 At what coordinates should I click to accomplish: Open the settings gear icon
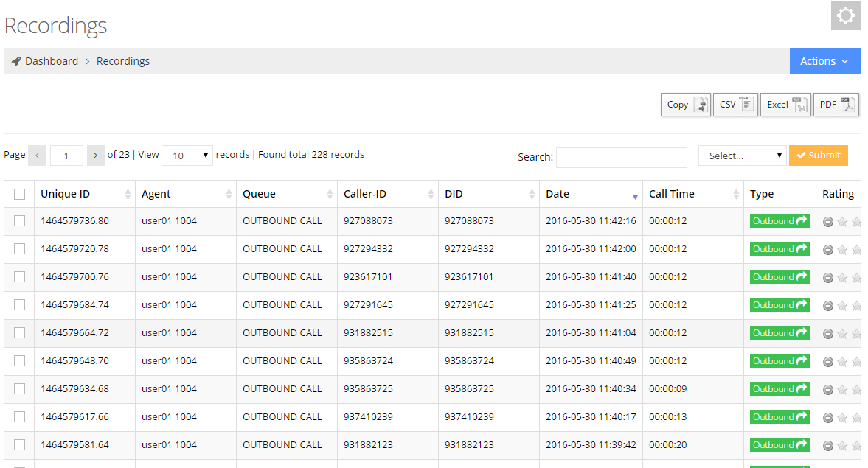(845, 15)
